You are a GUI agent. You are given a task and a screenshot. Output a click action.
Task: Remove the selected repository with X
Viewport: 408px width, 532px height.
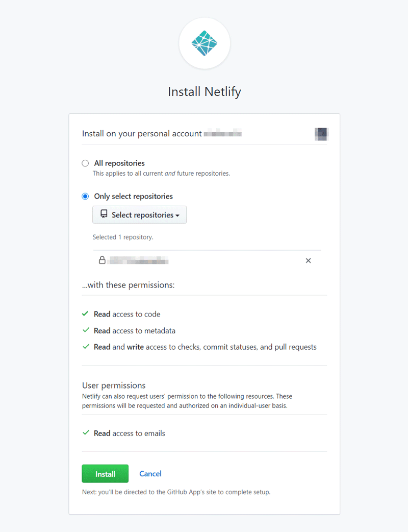308,260
